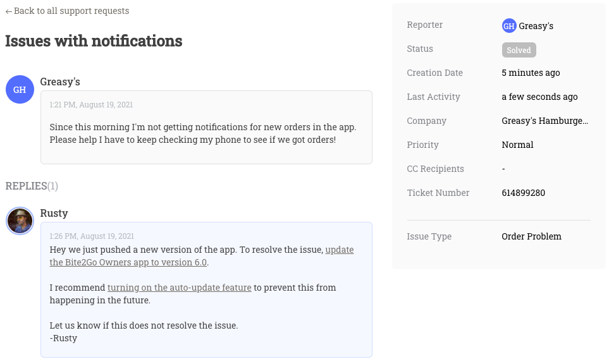This screenshot has width=609, height=364.
Task: Click the back arrow icon
Action: click(9, 11)
